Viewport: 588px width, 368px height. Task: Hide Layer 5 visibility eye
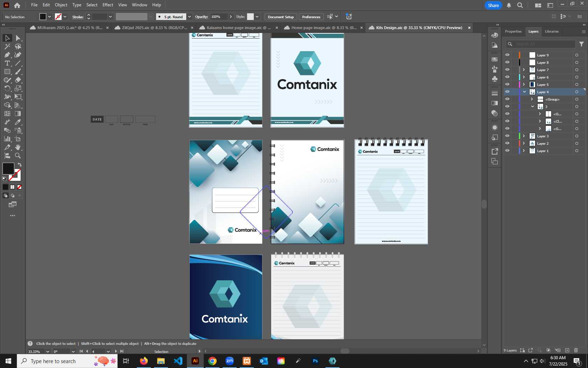507,84
